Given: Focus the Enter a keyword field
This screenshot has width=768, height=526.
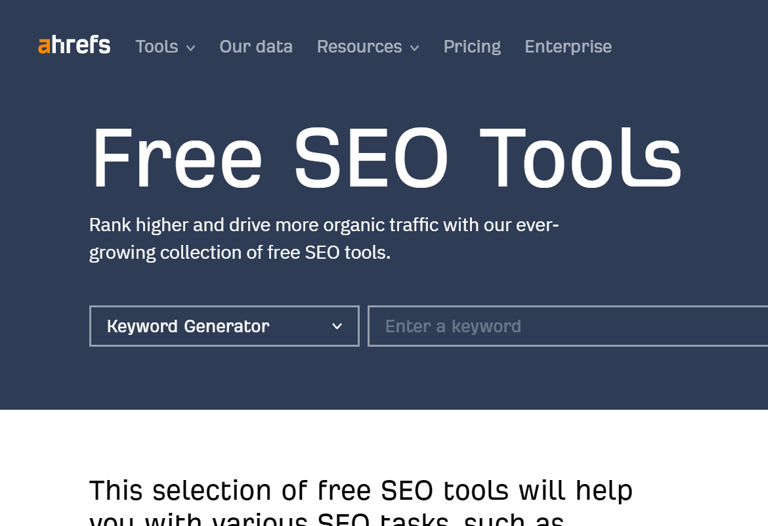Looking at the screenshot, I should click(568, 326).
